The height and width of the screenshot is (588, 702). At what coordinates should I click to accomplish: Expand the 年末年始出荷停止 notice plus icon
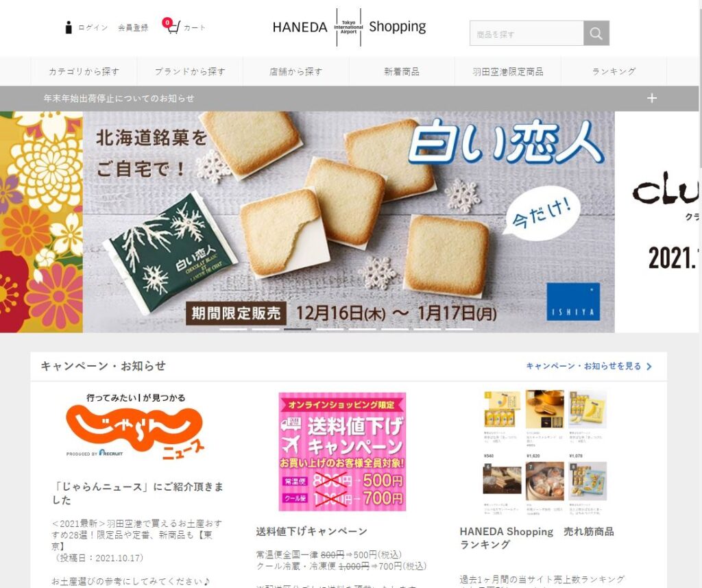point(652,98)
